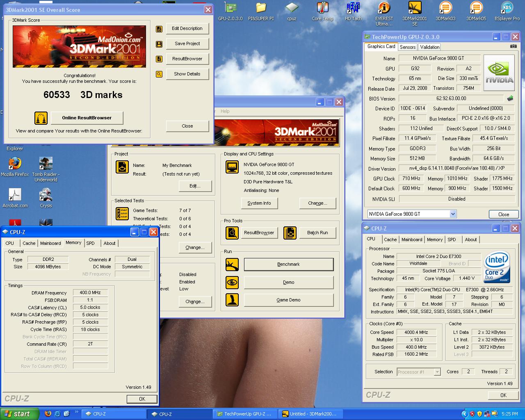
Task: Open processor Selection dropdown in CPU-Z
Action: [437, 372]
